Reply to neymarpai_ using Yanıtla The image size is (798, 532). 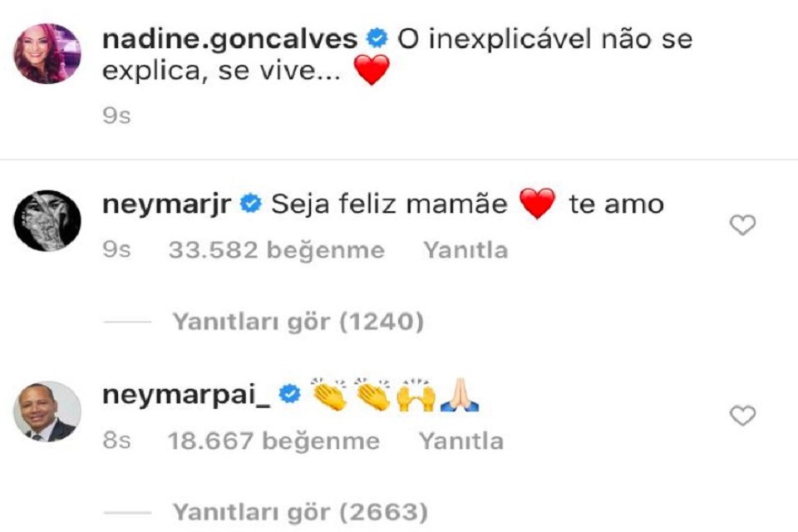(461, 441)
